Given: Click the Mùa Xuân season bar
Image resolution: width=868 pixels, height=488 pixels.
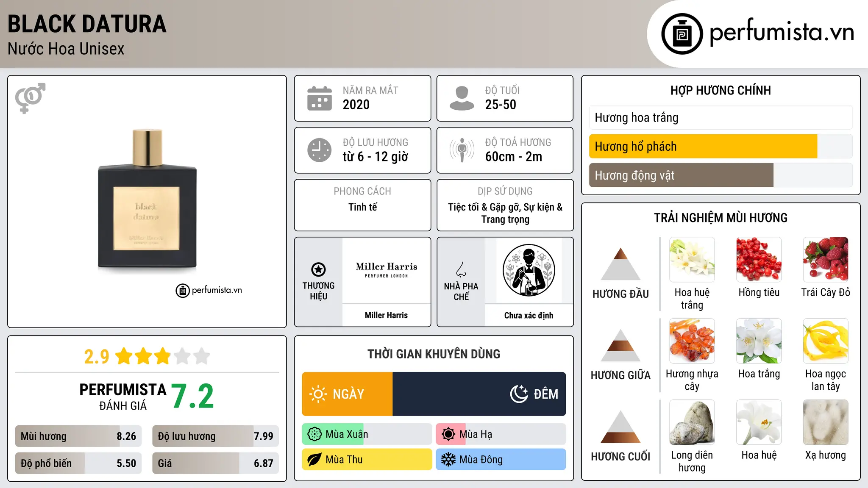Looking at the screenshot, I should pos(367,434).
